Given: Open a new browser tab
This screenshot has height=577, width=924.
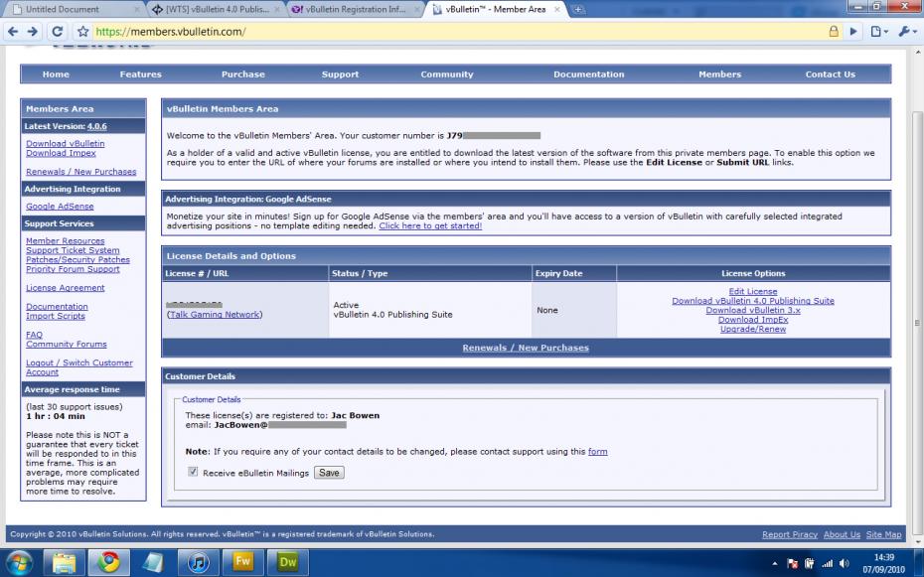Looking at the screenshot, I should coord(578,10).
